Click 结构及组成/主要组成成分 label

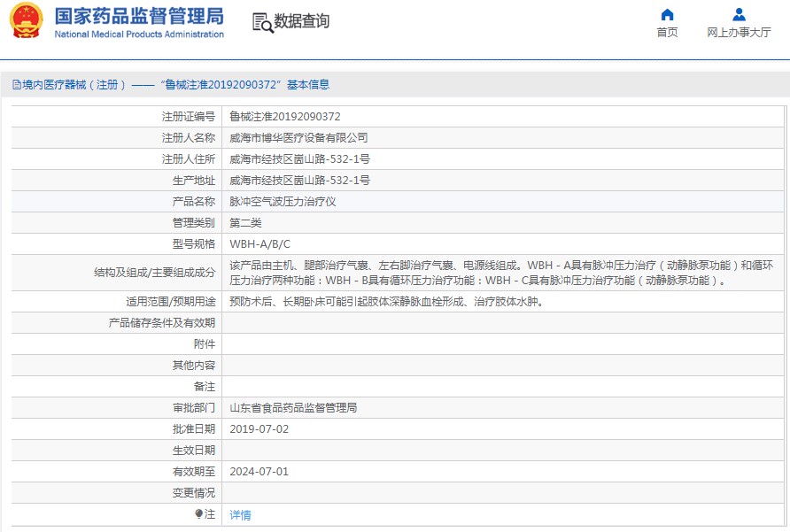[x=155, y=273]
